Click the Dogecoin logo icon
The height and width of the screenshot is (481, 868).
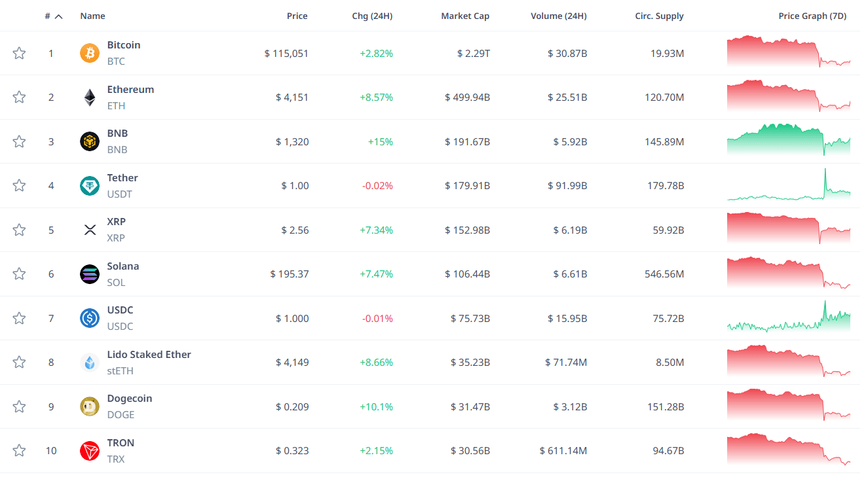point(90,406)
